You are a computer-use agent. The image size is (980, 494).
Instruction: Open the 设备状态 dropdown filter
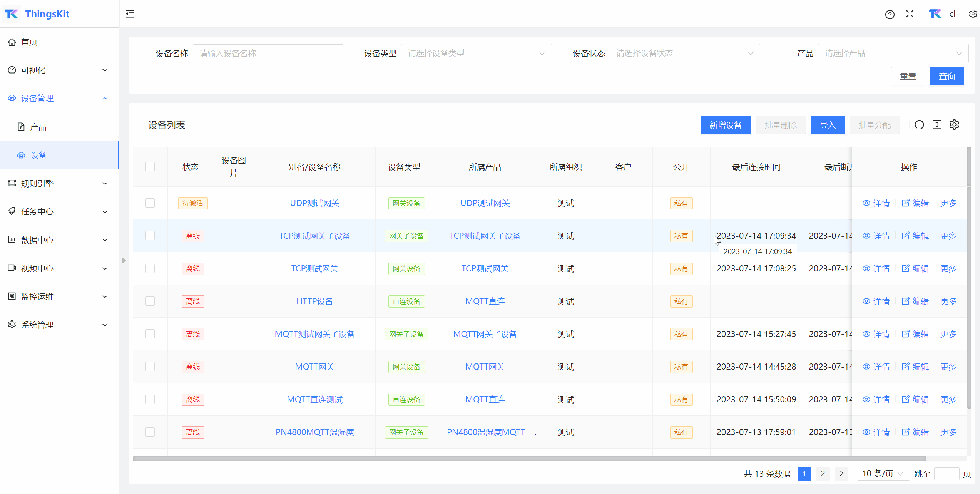click(x=684, y=53)
